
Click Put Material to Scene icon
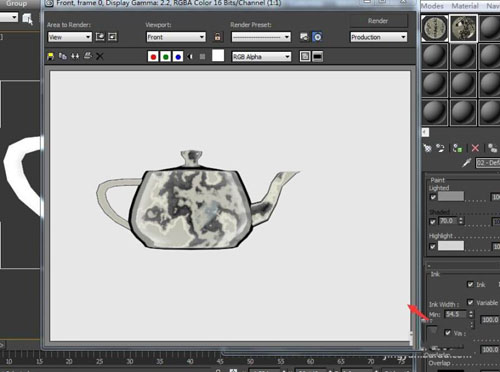pos(441,148)
